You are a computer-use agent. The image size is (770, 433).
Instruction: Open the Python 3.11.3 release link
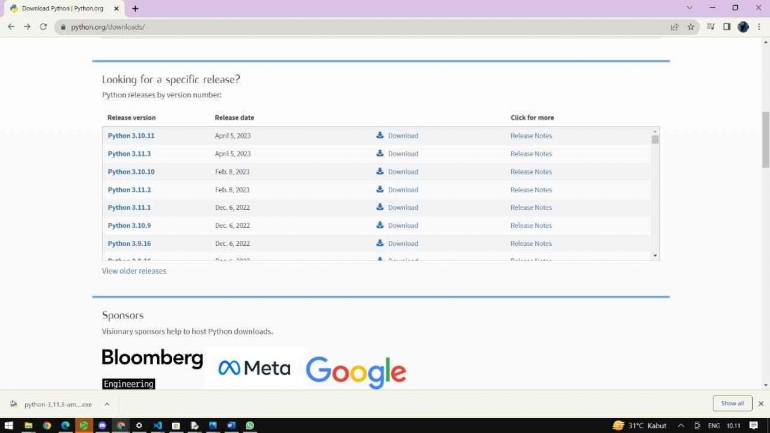click(x=129, y=154)
